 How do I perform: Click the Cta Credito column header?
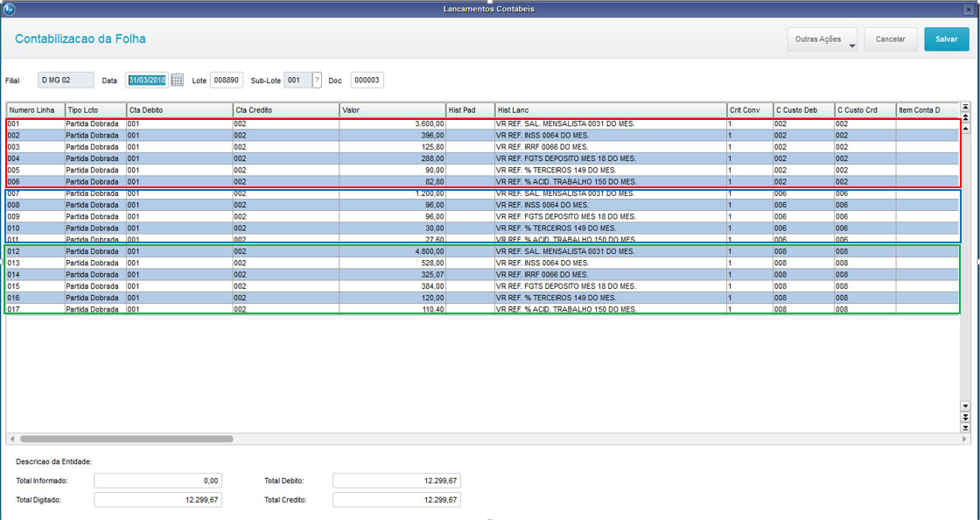[x=286, y=110]
